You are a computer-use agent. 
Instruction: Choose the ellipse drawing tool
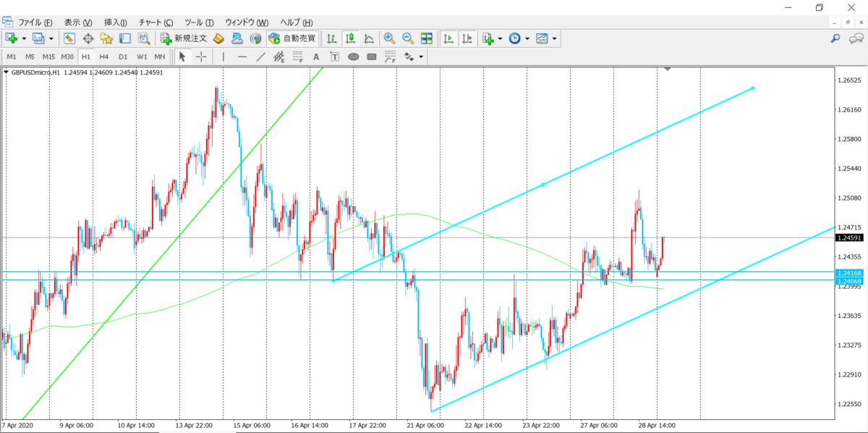coord(353,56)
